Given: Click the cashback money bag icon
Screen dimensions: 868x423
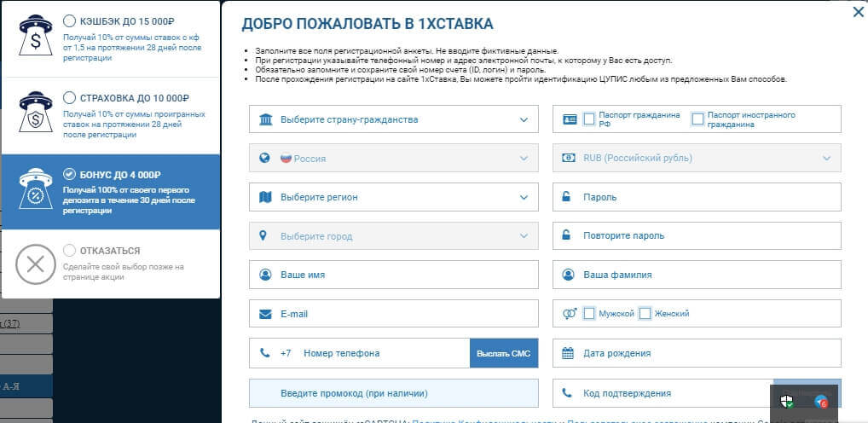Looking at the screenshot, I should [x=36, y=34].
